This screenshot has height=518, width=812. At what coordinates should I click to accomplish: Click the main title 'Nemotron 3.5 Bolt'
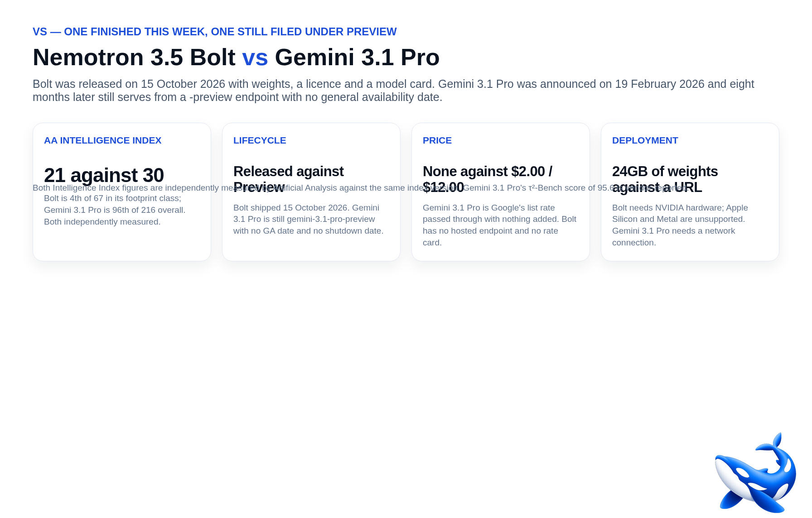tap(134, 58)
